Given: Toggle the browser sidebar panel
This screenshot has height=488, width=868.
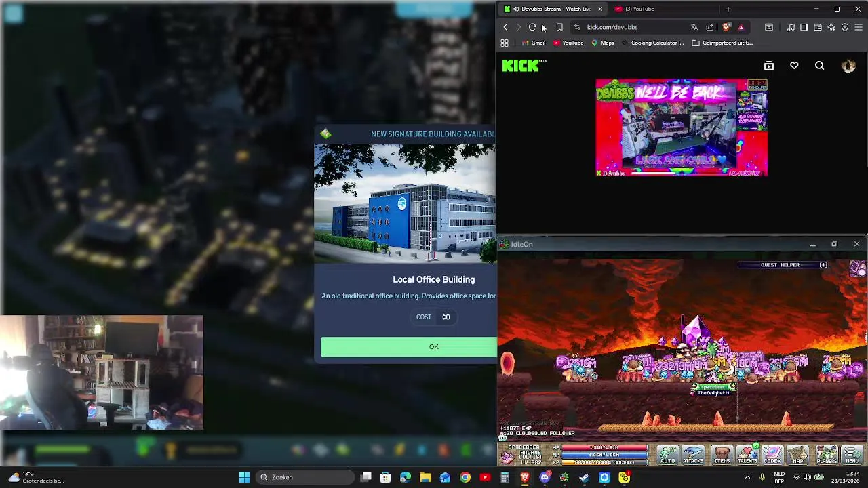Looking at the screenshot, I should (804, 27).
